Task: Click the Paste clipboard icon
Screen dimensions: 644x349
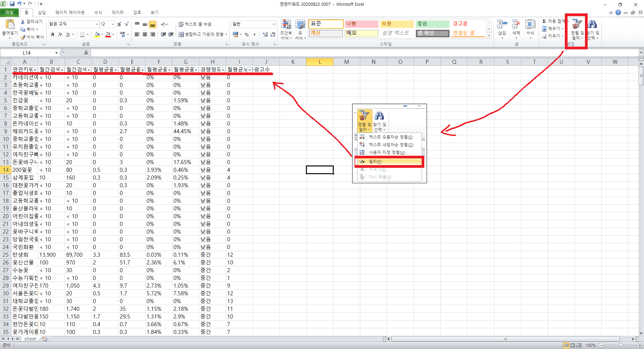Action: tap(10, 24)
